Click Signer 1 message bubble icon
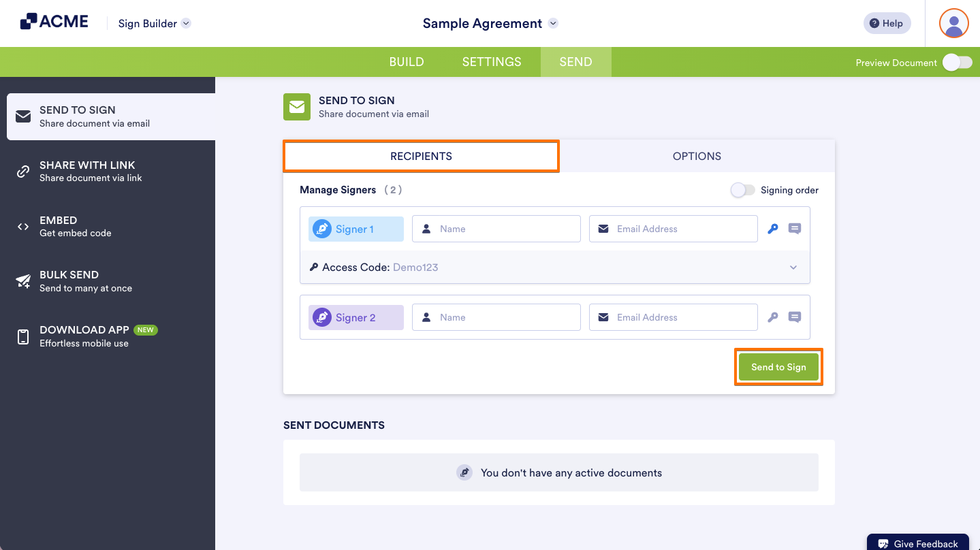980x550 pixels. tap(795, 229)
